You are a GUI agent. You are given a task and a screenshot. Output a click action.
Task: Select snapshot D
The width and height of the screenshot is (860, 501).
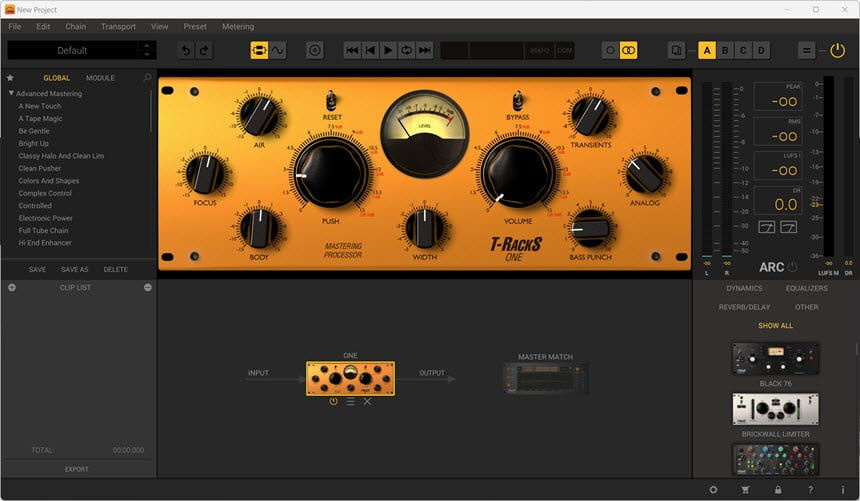(761, 50)
